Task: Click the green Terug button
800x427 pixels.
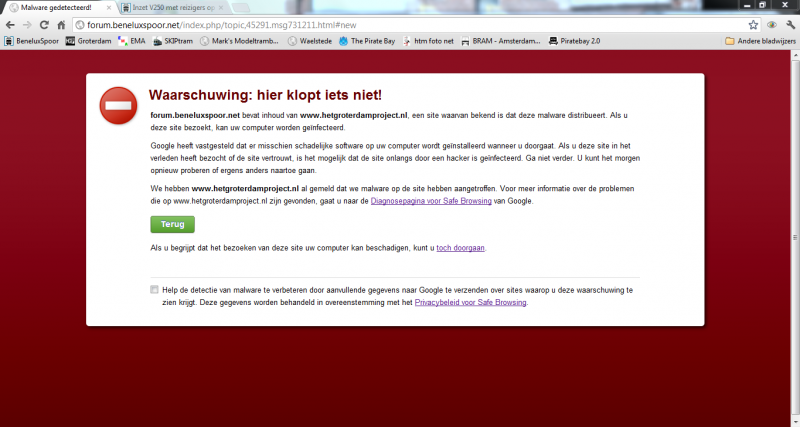Action: tap(172, 224)
